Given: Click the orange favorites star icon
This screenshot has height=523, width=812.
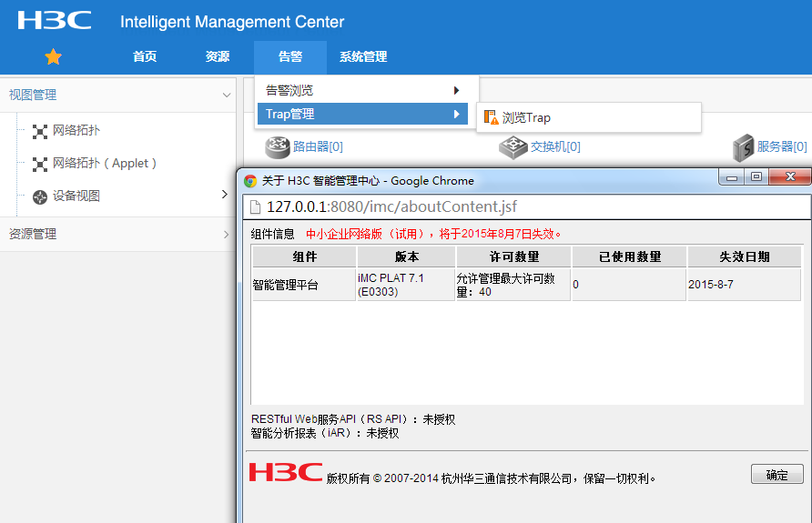Looking at the screenshot, I should (x=53, y=56).
